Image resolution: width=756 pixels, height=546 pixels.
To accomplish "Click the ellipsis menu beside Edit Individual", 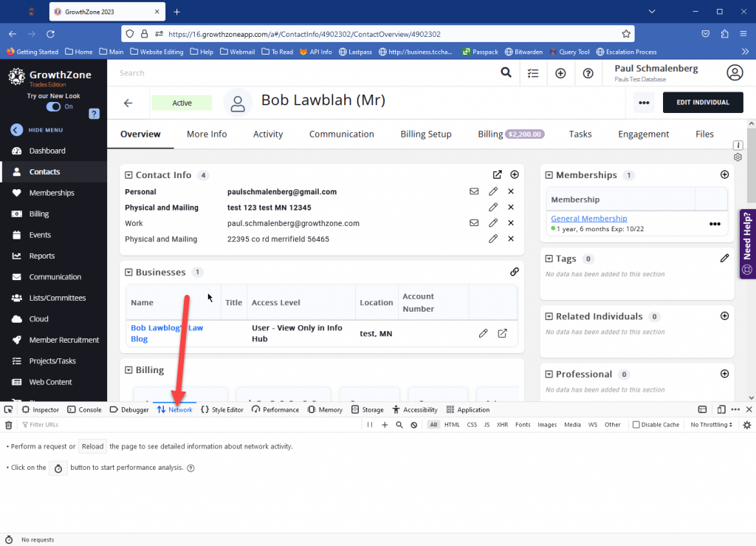I will click(x=643, y=103).
